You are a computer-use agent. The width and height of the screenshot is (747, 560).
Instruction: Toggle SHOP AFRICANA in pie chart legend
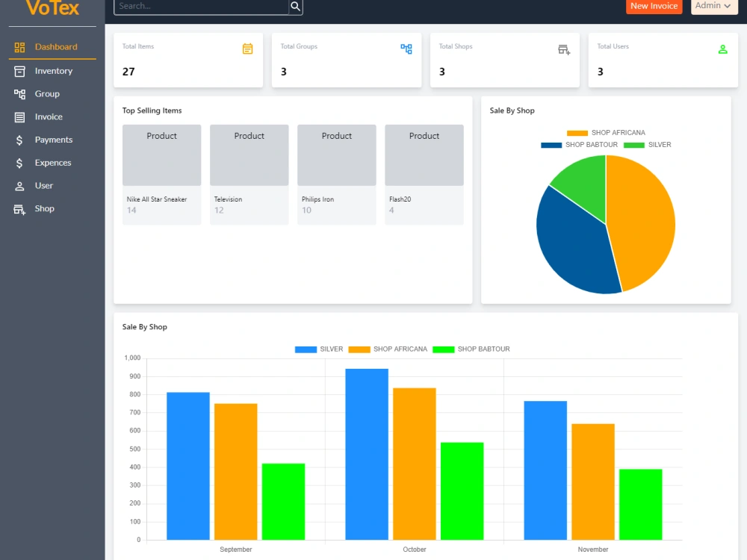606,133
